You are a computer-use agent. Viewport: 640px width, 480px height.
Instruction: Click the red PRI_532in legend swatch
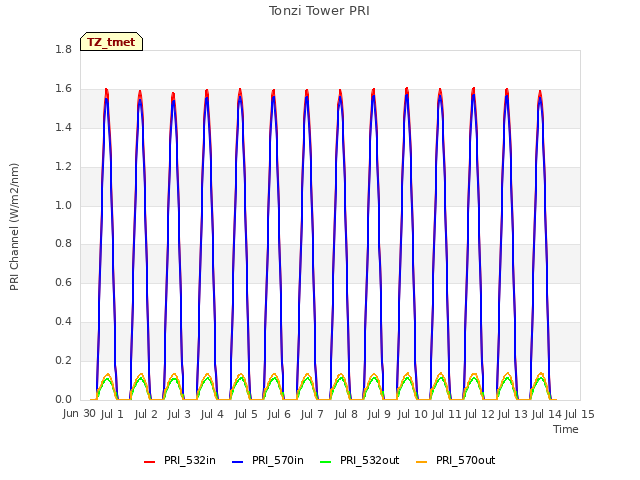coord(149,462)
